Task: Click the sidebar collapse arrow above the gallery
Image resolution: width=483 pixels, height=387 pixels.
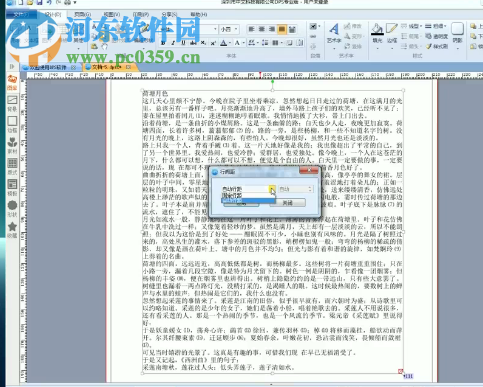Action: click(12, 67)
